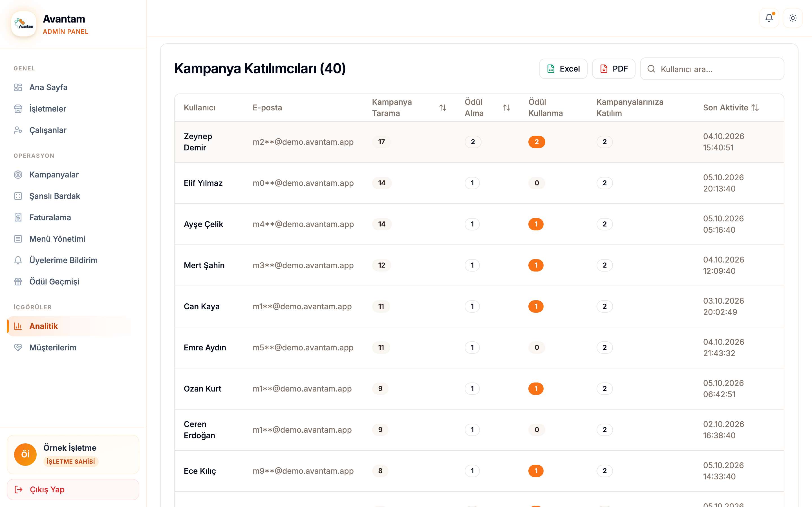Click the Ödül Geçmişi gift icon
The image size is (812, 507).
click(x=18, y=282)
